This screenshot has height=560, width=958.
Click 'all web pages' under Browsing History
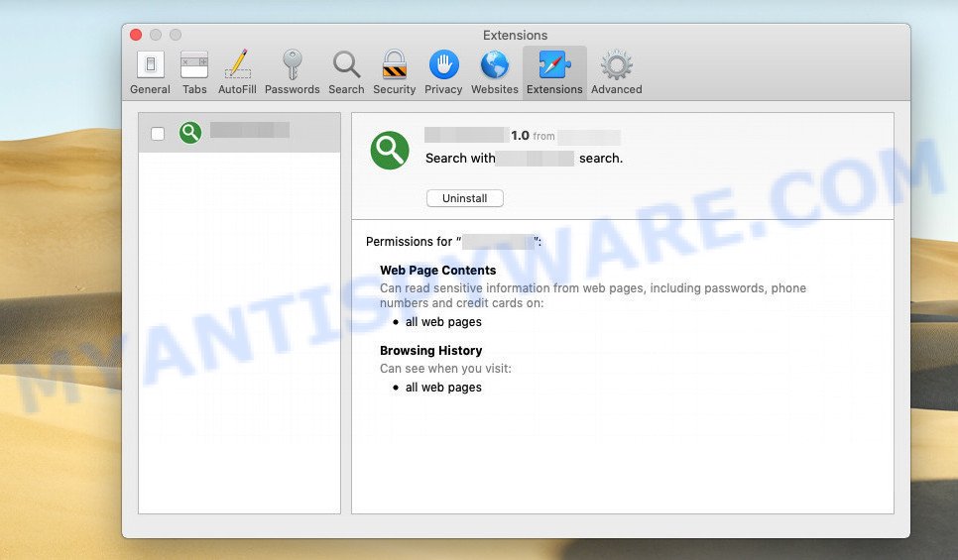tap(443, 388)
